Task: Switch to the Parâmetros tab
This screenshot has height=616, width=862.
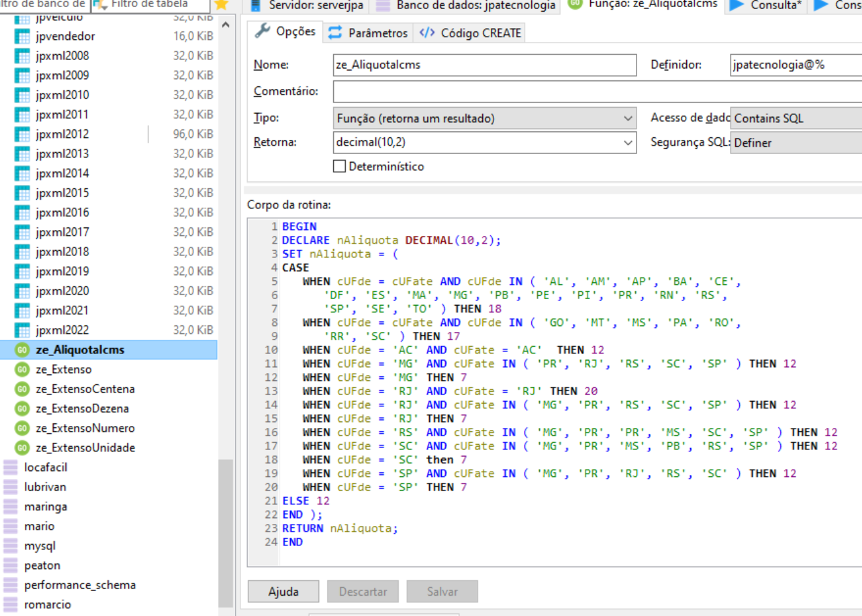Action: (369, 33)
